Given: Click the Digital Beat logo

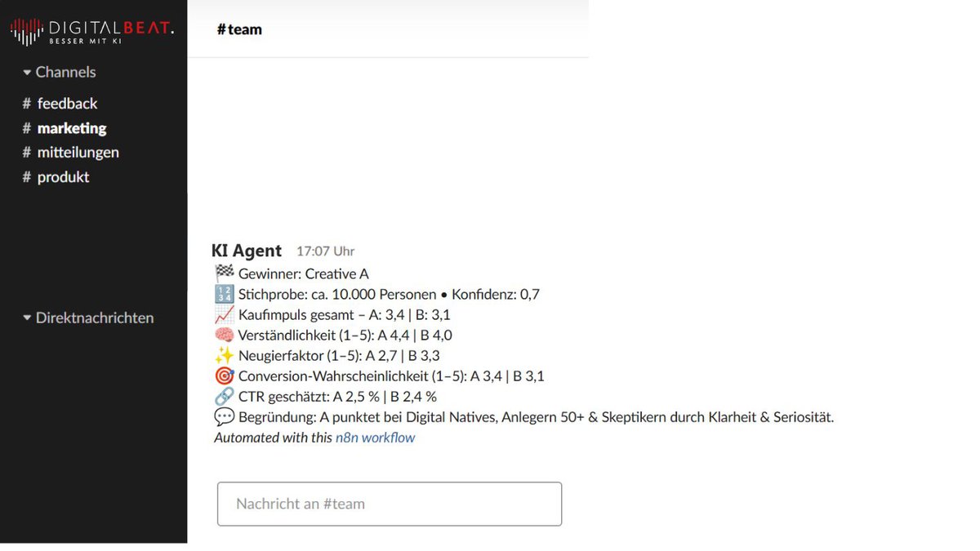Looking at the screenshot, I should pos(91,31).
